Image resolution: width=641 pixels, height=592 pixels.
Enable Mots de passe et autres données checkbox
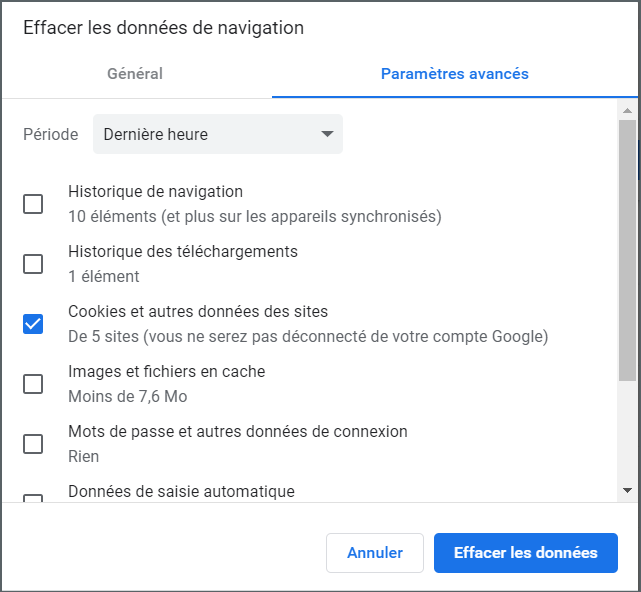pyautogui.click(x=33, y=444)
